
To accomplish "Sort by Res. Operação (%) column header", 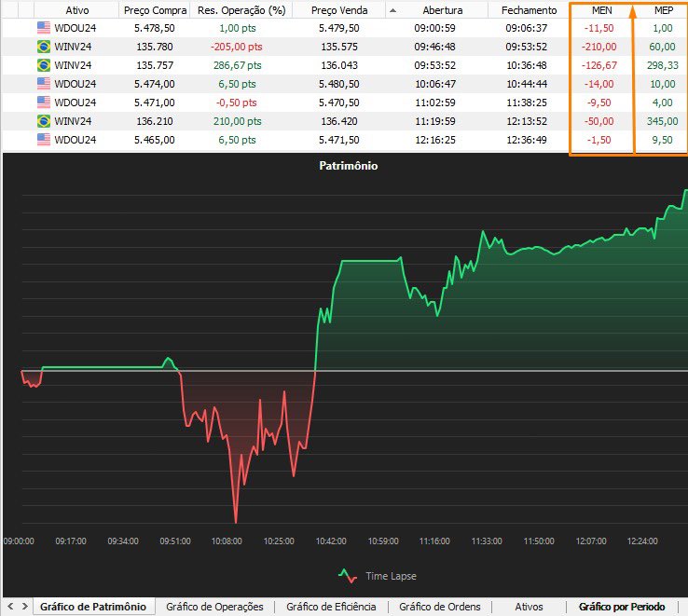I will (x=241, y=10).
